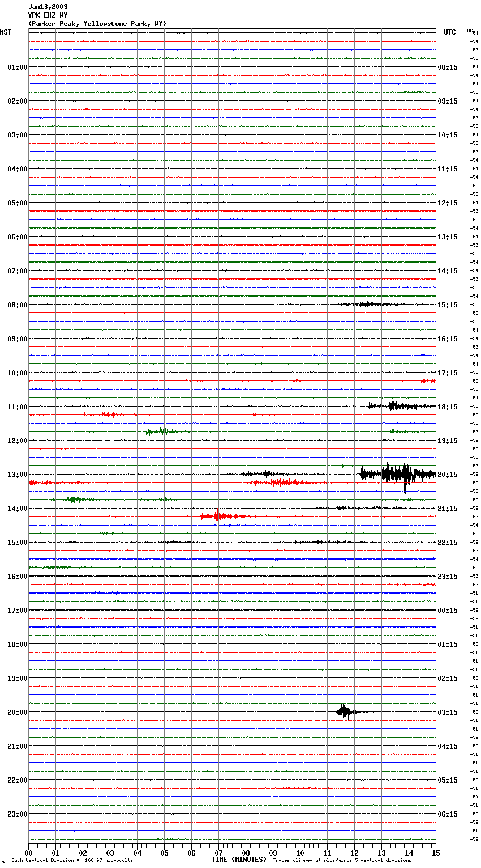This screenshot has height=868, width=481.
Task: Select the 18:00 MST row label
Action: (x=18, y=644)
